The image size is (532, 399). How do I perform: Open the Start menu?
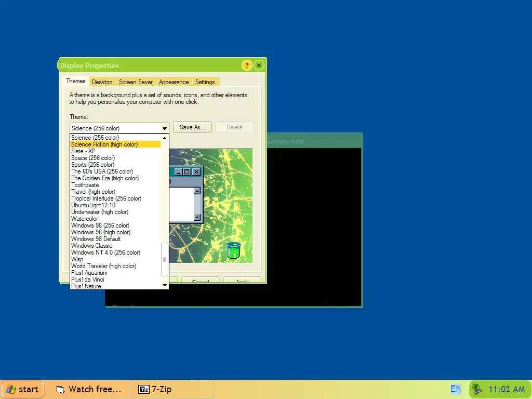[x=22, y=389]
